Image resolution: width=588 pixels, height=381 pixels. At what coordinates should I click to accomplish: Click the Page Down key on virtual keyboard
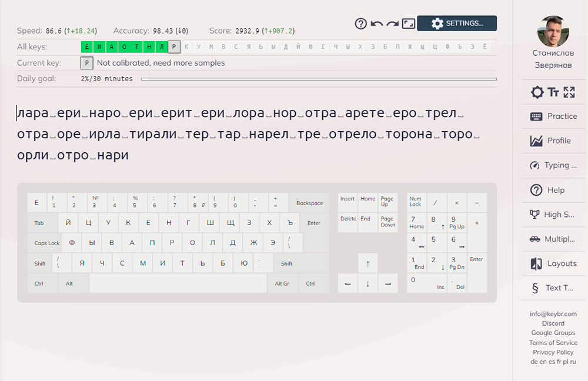click(387, 223)
